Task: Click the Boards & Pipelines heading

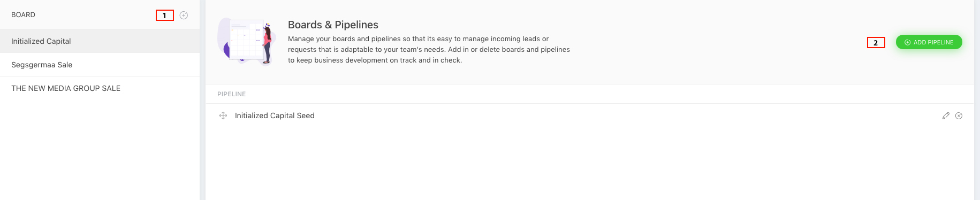Action: [333, 25]
